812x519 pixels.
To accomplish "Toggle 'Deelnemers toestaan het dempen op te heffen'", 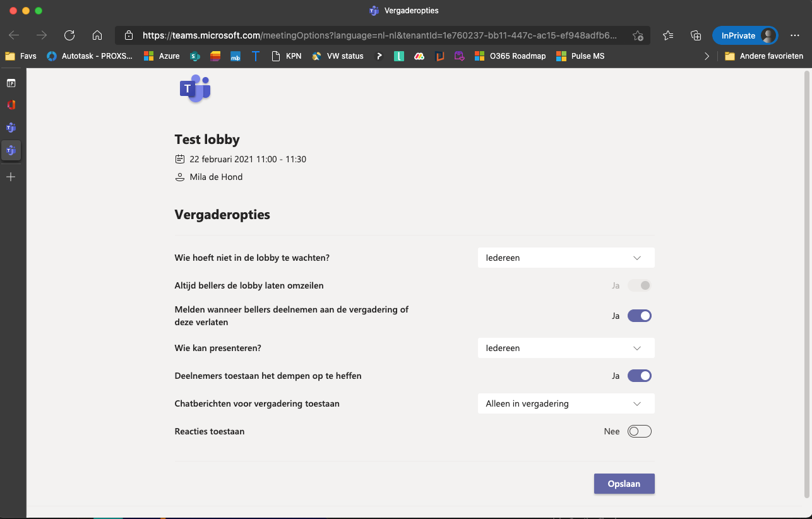I will (639, 376).
